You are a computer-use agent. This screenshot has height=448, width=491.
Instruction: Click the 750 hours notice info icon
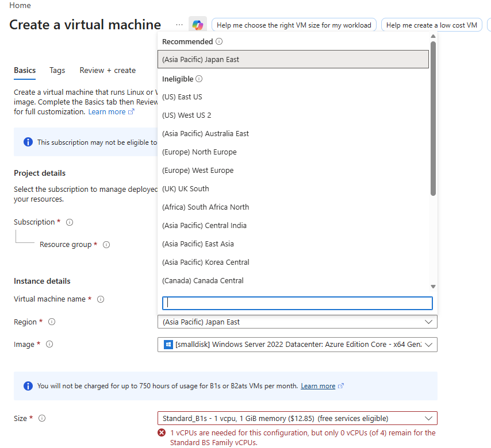pyautogui.click(x=28, y=386)
